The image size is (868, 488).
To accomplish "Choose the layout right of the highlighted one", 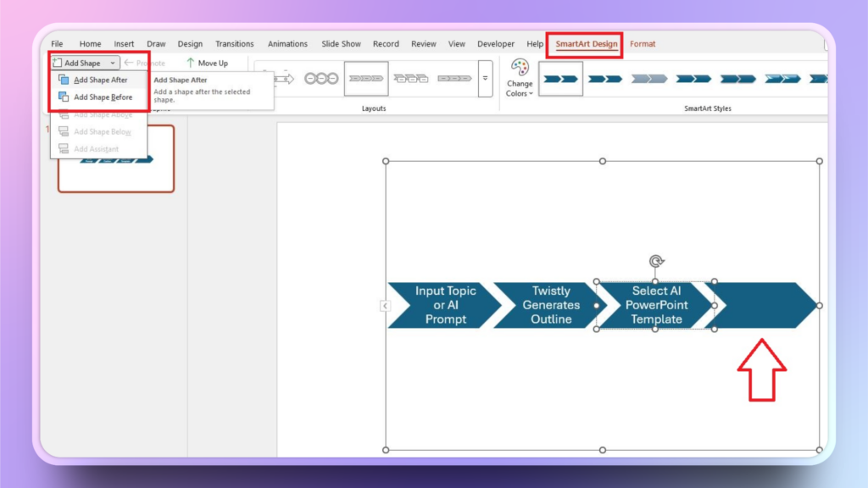I will coord(411,79).
